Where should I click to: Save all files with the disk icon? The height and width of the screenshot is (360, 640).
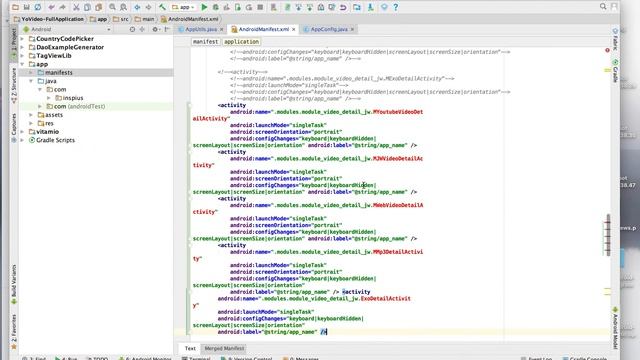click(x=26, y=7)
